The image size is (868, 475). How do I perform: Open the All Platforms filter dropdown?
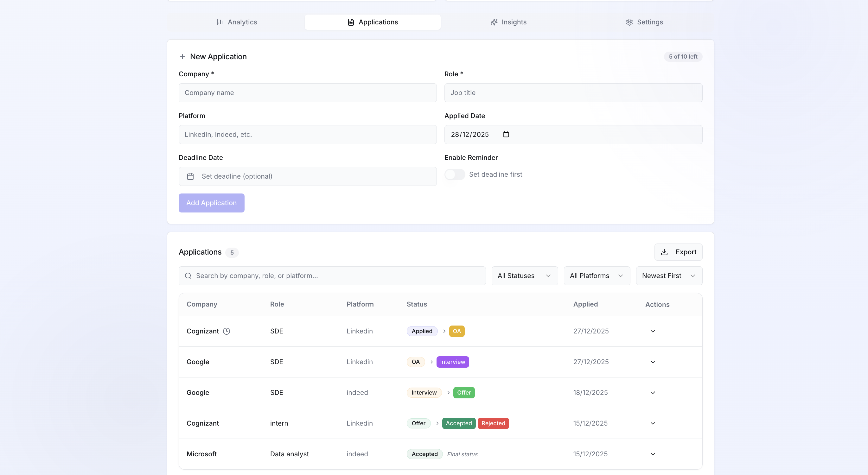point(597,276)
